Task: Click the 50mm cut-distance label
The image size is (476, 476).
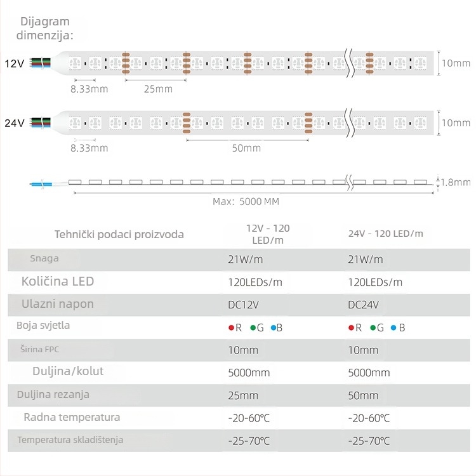Action: [x=246, y=148]
